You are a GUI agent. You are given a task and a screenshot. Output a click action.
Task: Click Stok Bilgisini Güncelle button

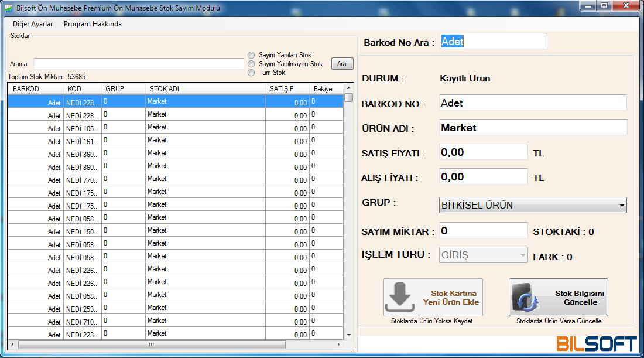tap(558, 297)
